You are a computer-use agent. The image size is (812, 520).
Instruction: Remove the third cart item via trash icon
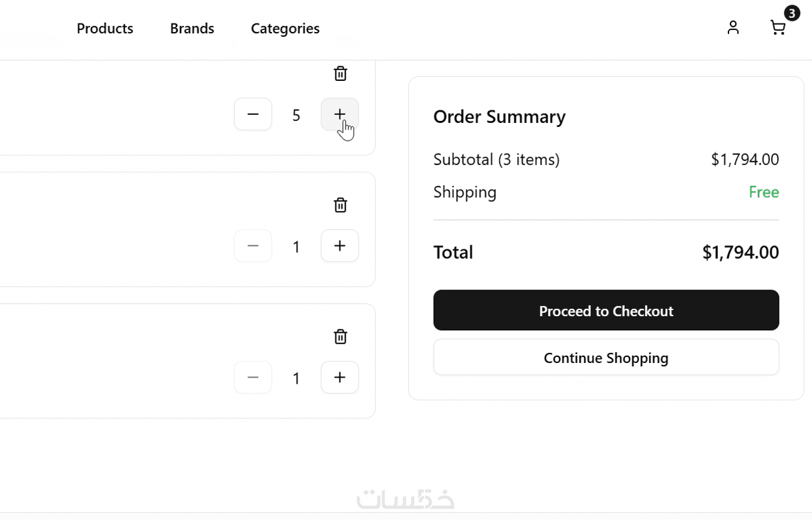tap(340, 337)
